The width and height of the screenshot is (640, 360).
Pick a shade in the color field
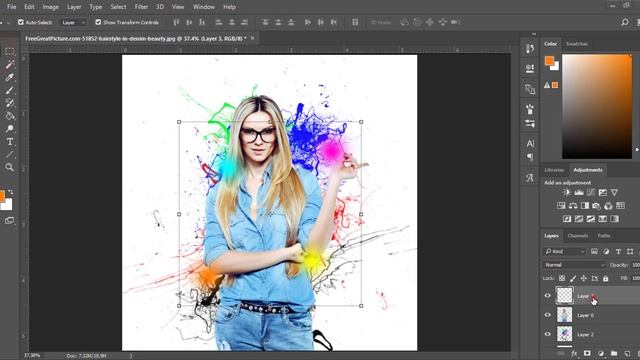click(x=597, y=107)
